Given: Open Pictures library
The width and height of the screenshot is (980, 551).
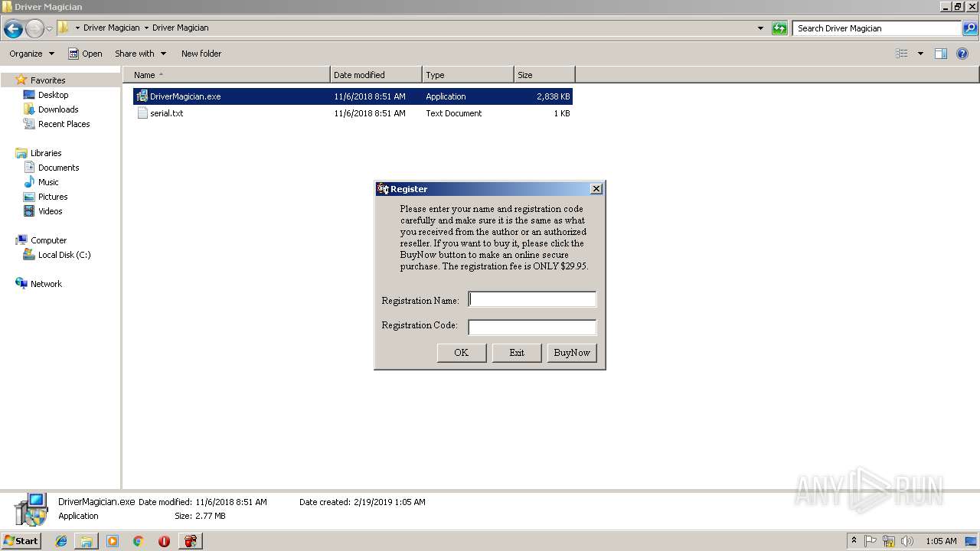Looking at the screenshot, I should 53,197.
